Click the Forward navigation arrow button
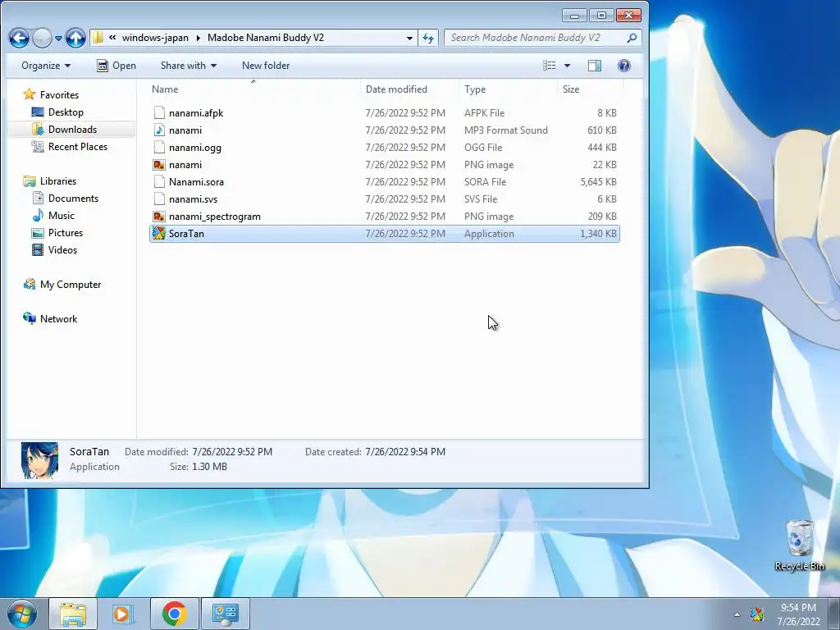The width and height of the screenshot is (840, 630). (43, 38)
